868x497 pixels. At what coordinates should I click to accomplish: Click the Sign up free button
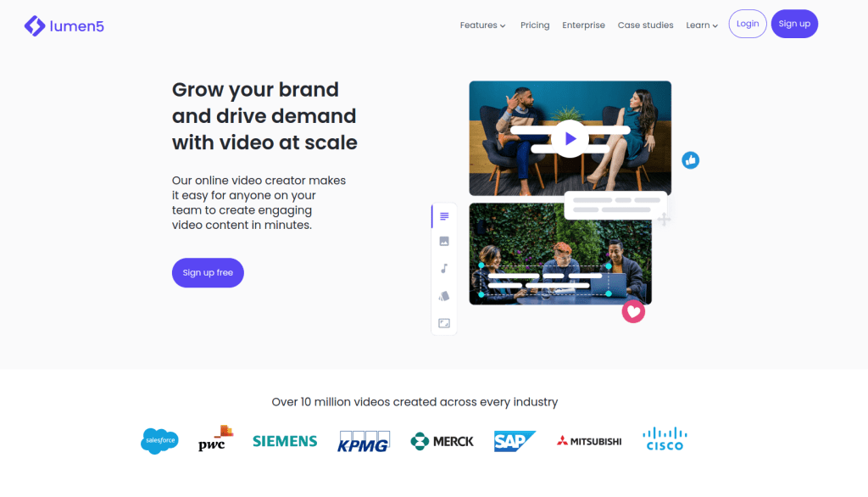pos(208,272)
